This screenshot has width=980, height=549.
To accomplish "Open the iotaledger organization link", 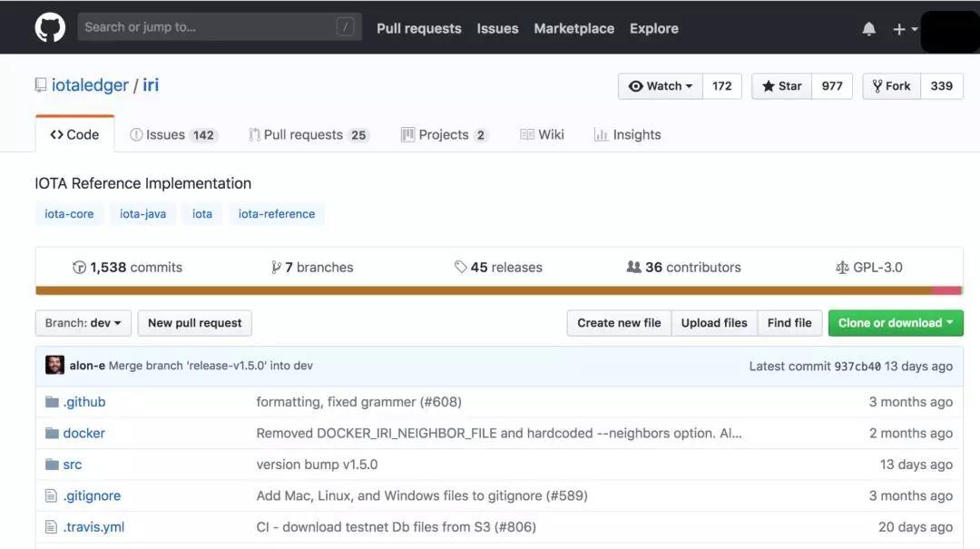I will (x=90, y=85).
